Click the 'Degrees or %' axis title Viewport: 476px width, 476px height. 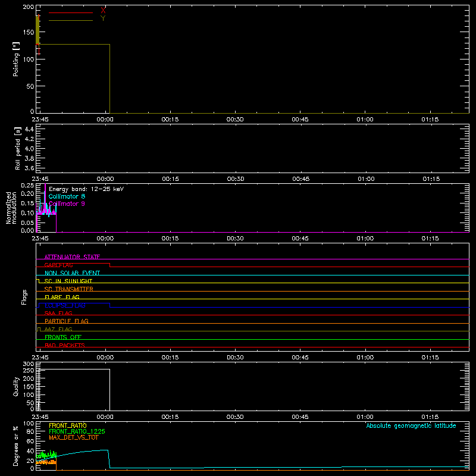click(16, 446)
